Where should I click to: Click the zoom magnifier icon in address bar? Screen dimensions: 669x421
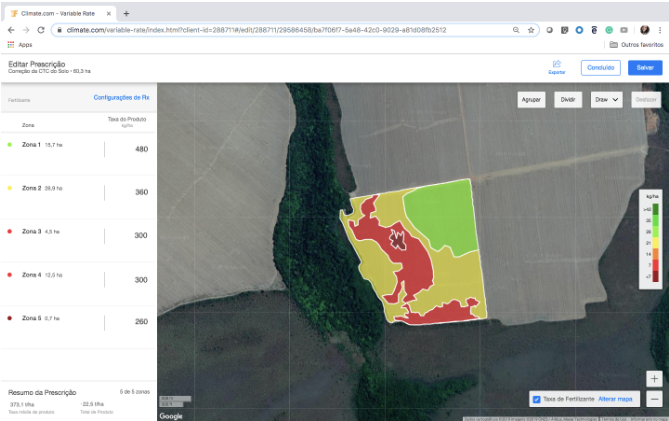516,30
